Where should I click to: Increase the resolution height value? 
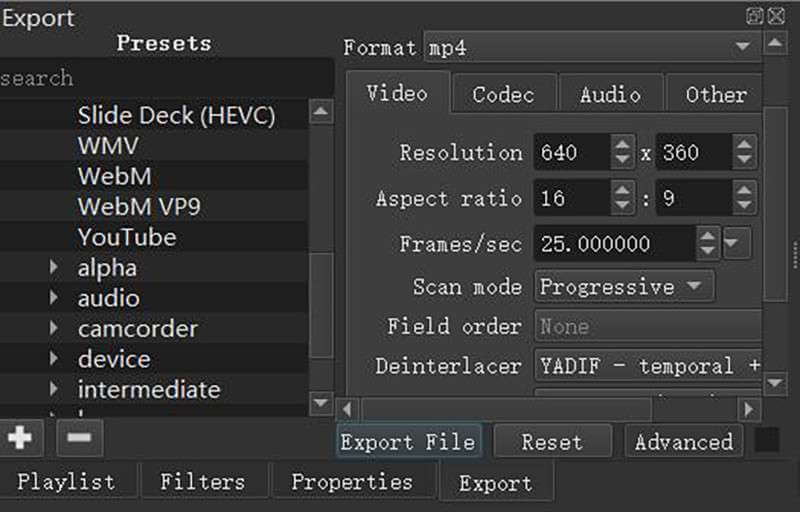744,146
